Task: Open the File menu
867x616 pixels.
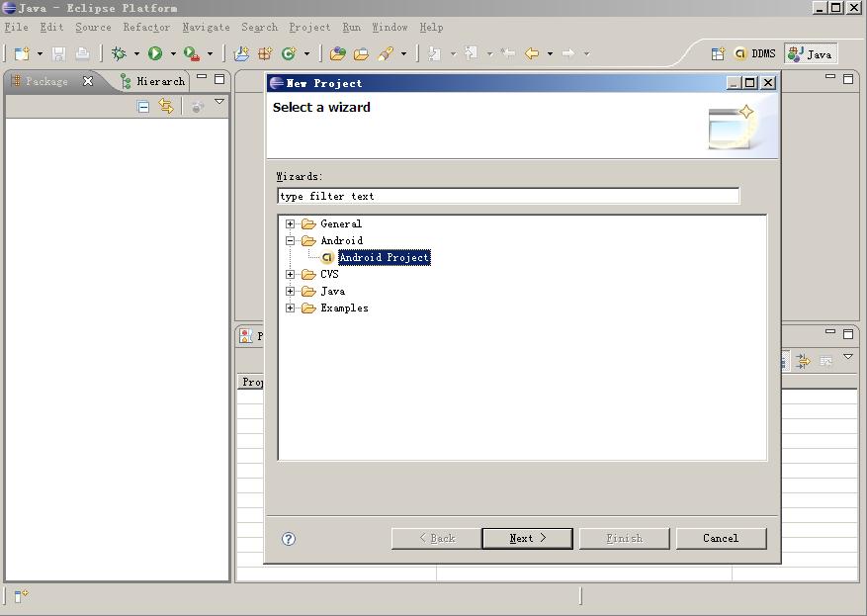Action: tap(16, 27)
